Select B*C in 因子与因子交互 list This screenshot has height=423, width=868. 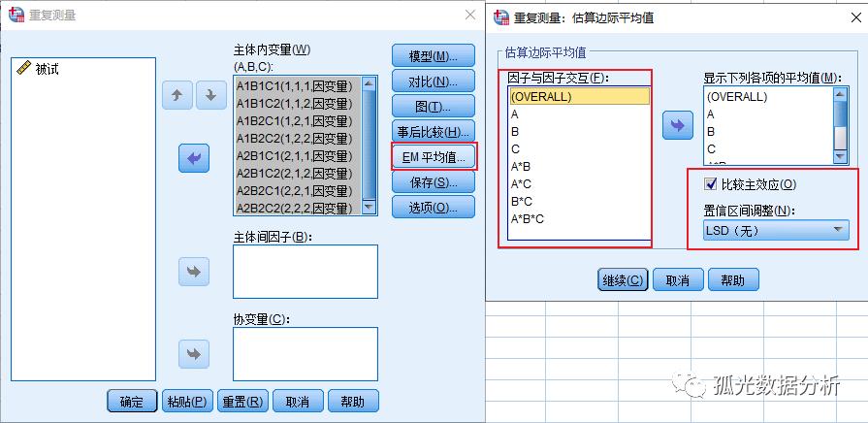(580, 202)
